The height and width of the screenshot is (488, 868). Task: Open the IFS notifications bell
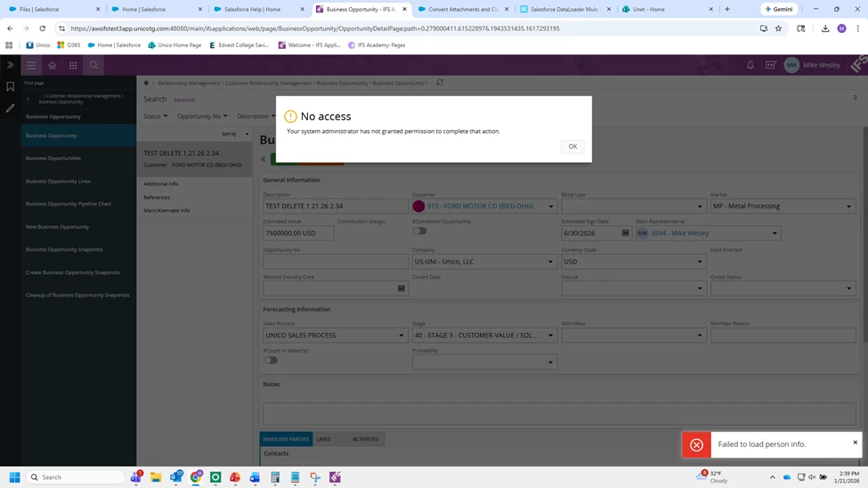tap(750, 65)
